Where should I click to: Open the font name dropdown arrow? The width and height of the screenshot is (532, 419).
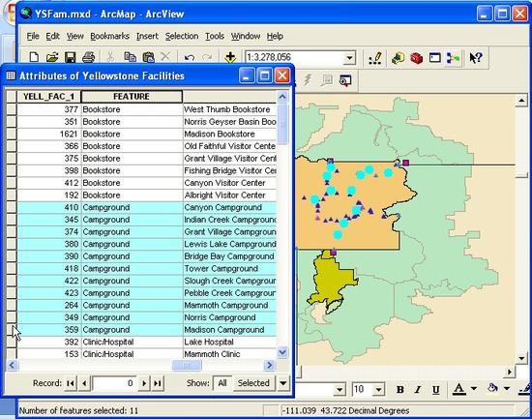340,390
